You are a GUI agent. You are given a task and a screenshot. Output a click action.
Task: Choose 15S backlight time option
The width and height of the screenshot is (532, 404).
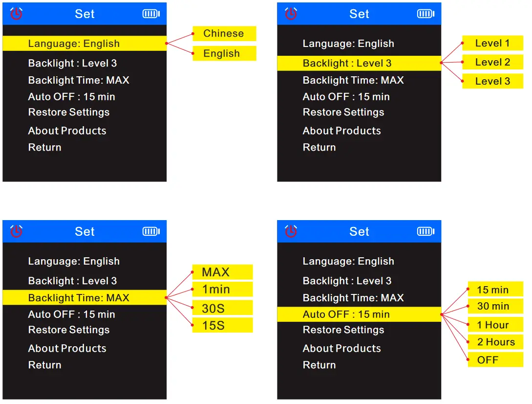[x=223, y=325]
